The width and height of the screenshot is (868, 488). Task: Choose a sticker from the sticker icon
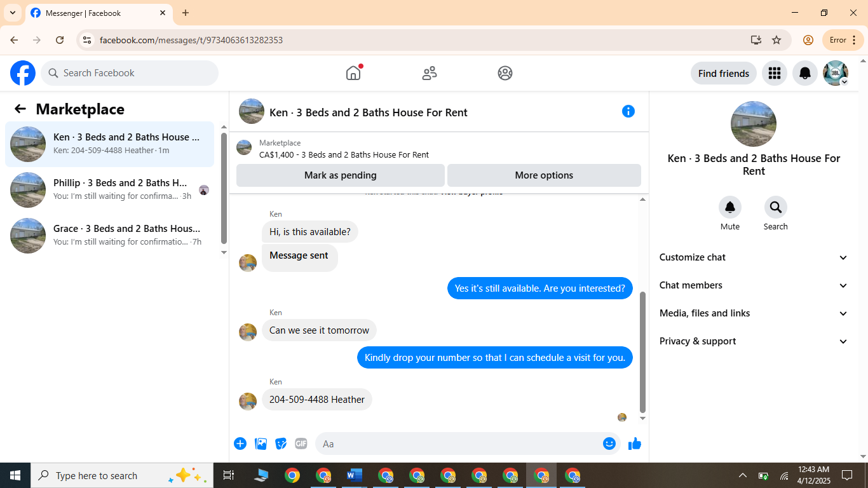(281, 444)
